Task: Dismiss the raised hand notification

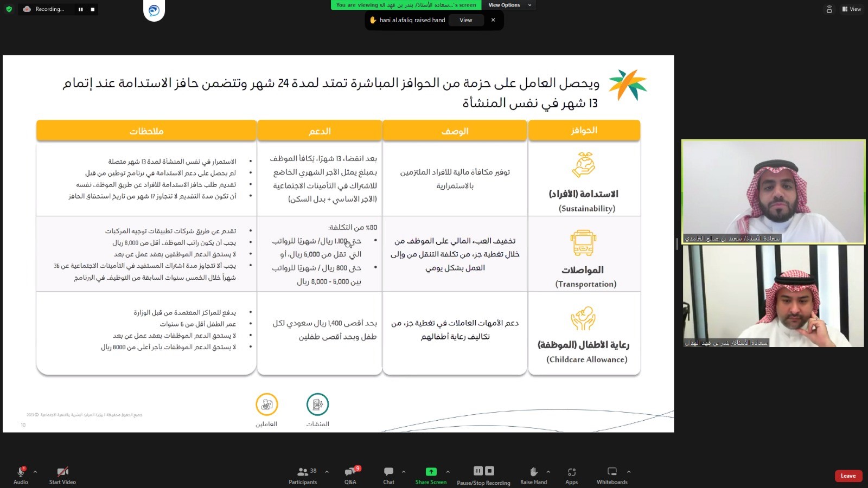Action: point(493,20)
